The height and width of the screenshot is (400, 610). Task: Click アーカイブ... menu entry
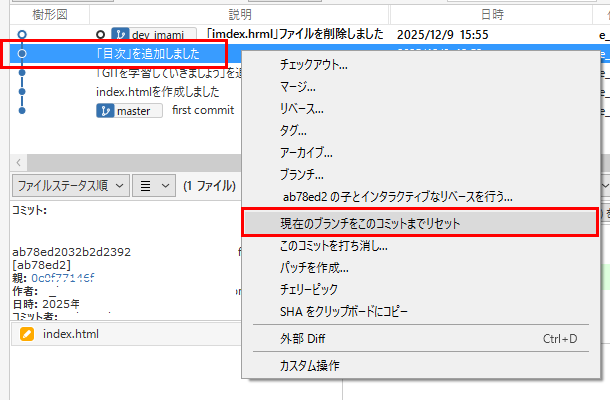(307, 152)
